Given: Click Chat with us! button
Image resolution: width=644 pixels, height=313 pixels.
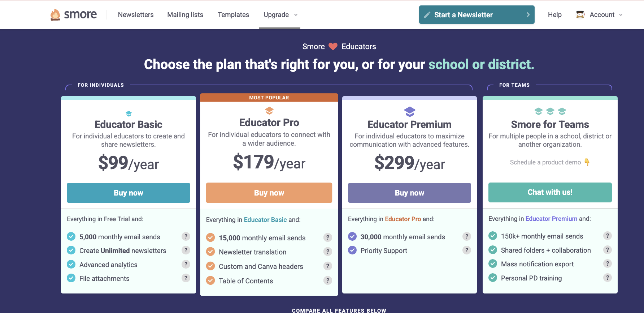Looking at the screenshot, I should (x=550, y=192).
